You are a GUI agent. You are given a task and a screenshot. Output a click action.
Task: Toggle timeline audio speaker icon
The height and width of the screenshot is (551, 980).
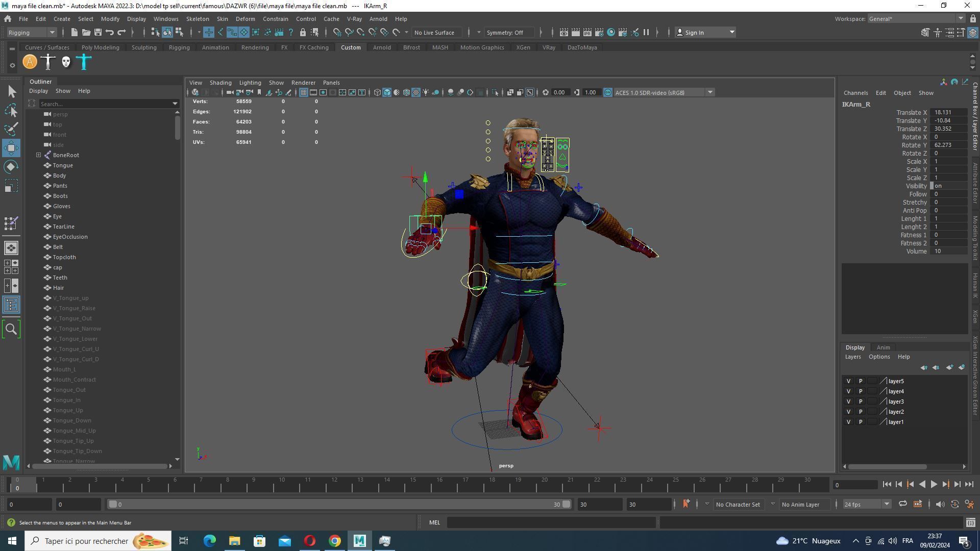point(940,505)
